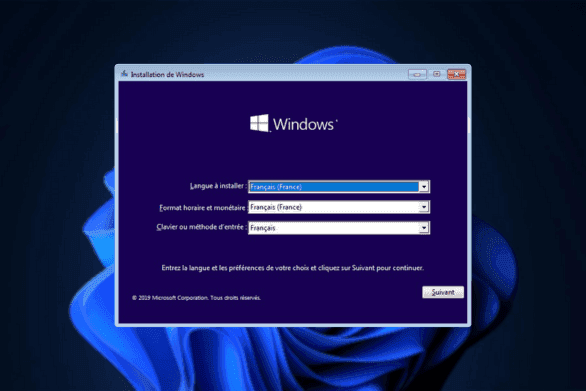Expand Format horaire et monétaire dropdown arrow
The image size is (586, 391).
pyautogui.click(x=424, y=207)
